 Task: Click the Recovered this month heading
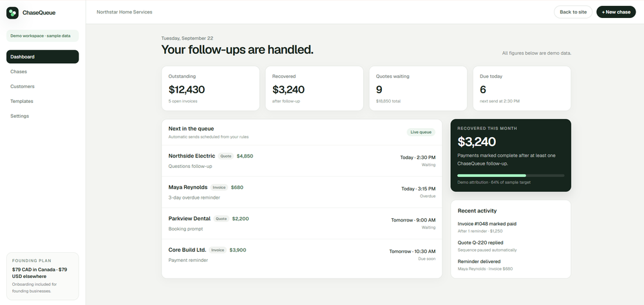tap(487, 128)
